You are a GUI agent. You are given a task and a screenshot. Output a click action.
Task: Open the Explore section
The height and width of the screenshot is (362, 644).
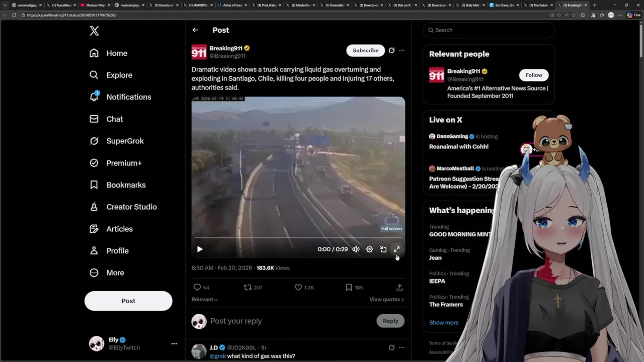click(x=111, y=75)
